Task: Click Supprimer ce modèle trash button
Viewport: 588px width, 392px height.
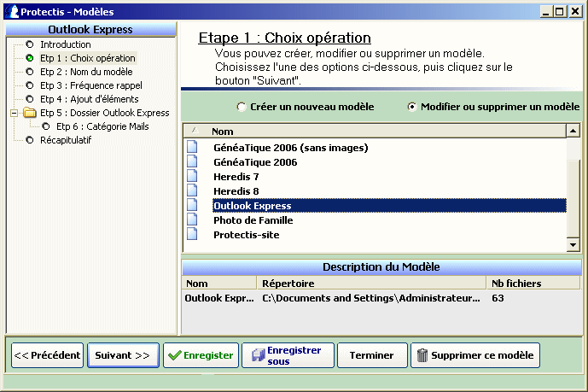Action: 475,355
